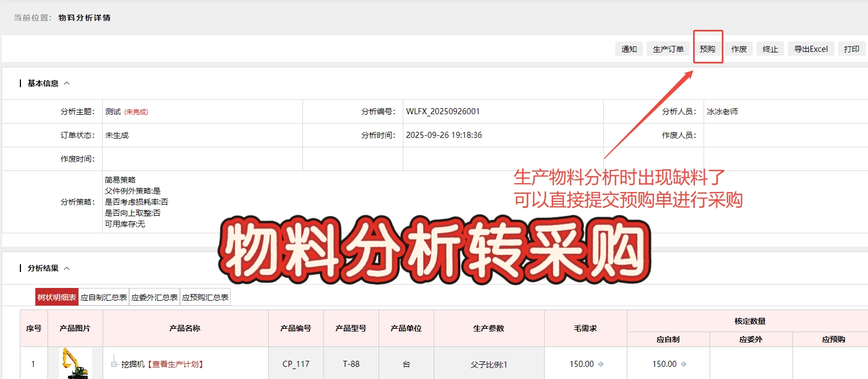Viewport: 868px width, 379px height.
Task: Switch to the 树状明细表 tab
Action: [x=57, y=297]
